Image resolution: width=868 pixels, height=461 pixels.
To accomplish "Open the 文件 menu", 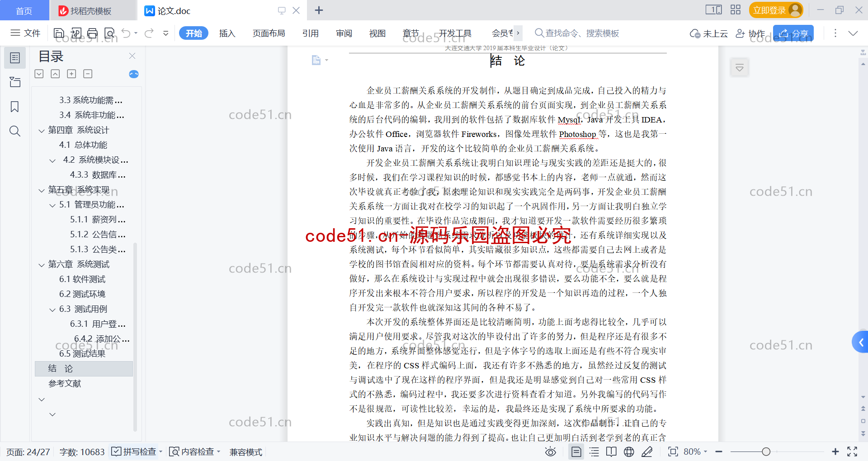I will pos(26,33).
